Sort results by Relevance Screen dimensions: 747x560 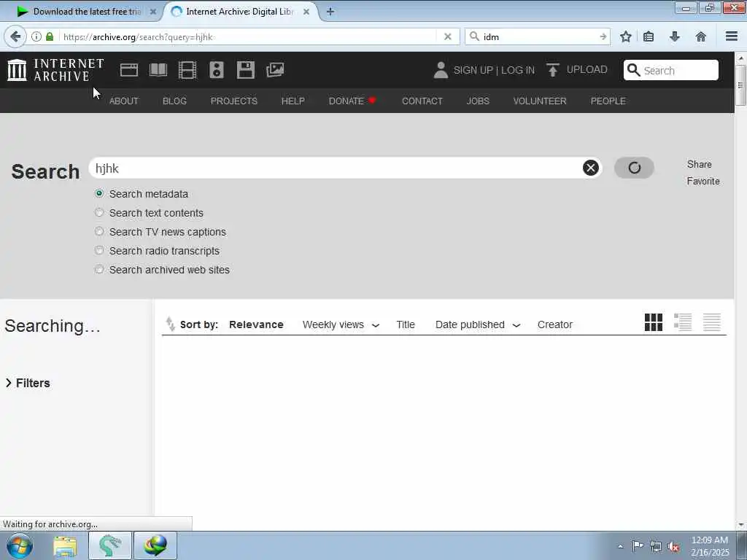256,324
